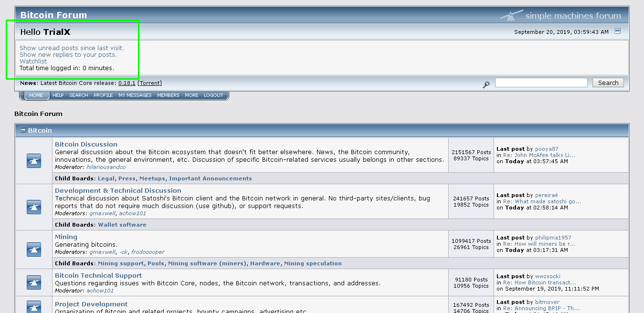Viewport: 644px width, 313px height.
Task: Click the Development & Technical Discussion board icon
Action: click(34, 207)
